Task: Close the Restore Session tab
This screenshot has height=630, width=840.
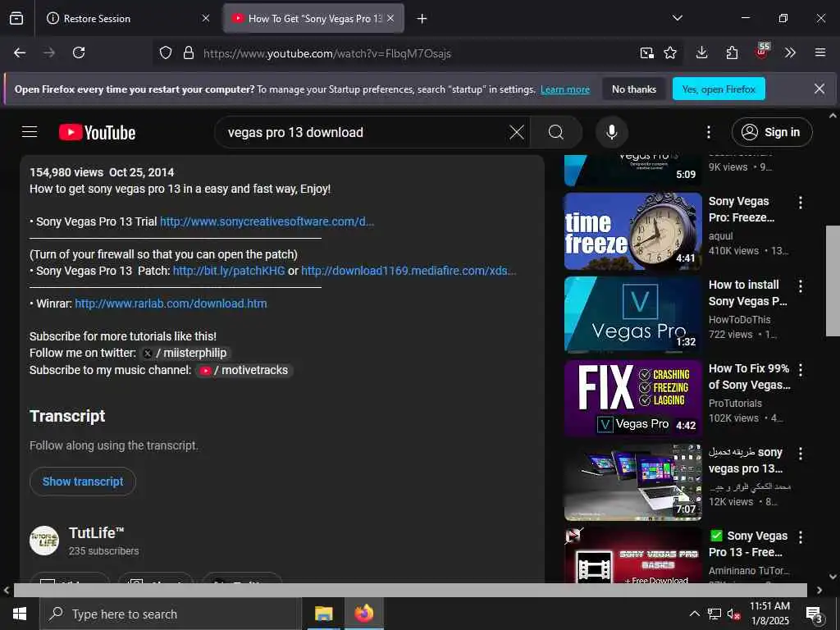Action: pyautogui.click(x=206, y=18)
